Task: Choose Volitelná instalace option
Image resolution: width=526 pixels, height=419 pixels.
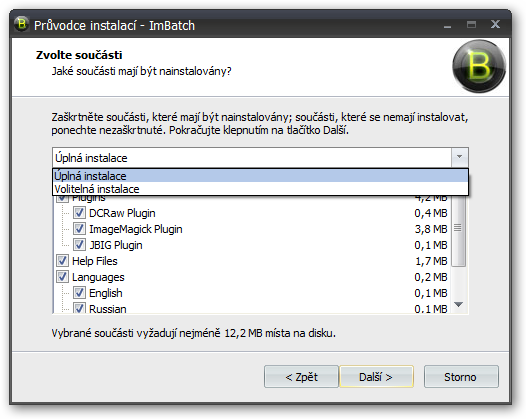Action: point(260,189)
